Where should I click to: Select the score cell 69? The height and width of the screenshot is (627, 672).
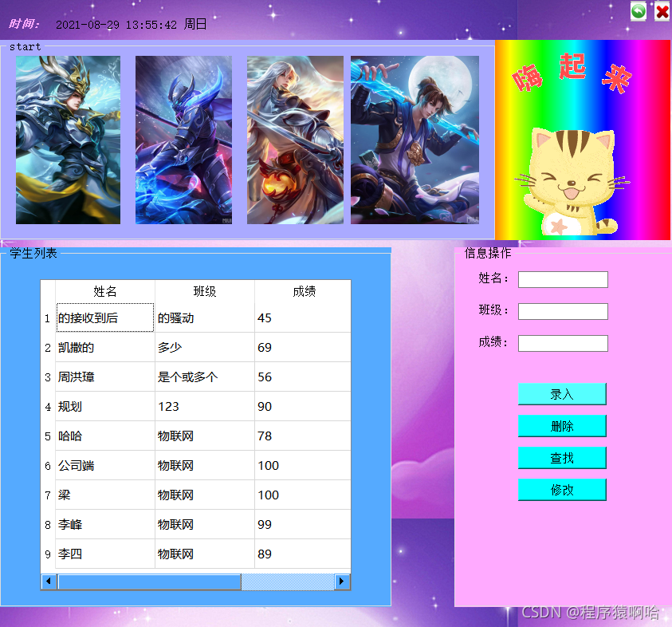(303, 347)
